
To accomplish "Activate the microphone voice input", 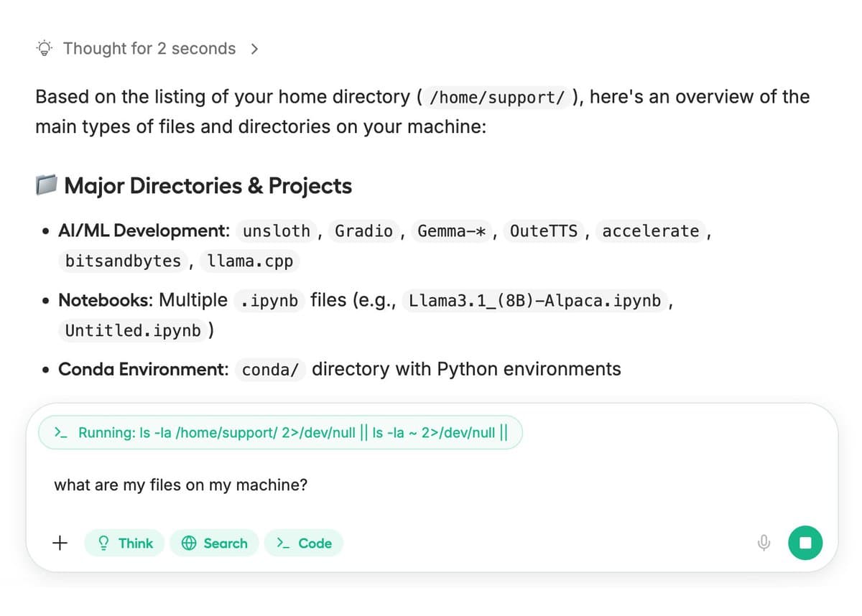I will click(x=763, y=543).
